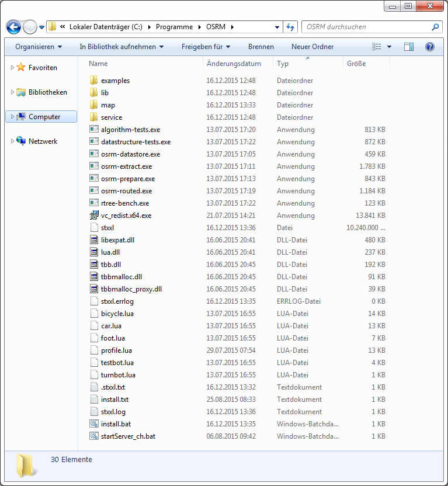The height and width of the screenshot is (486, 448).
Task: Select the install.bat batch file icon
Action: [94, 423]
